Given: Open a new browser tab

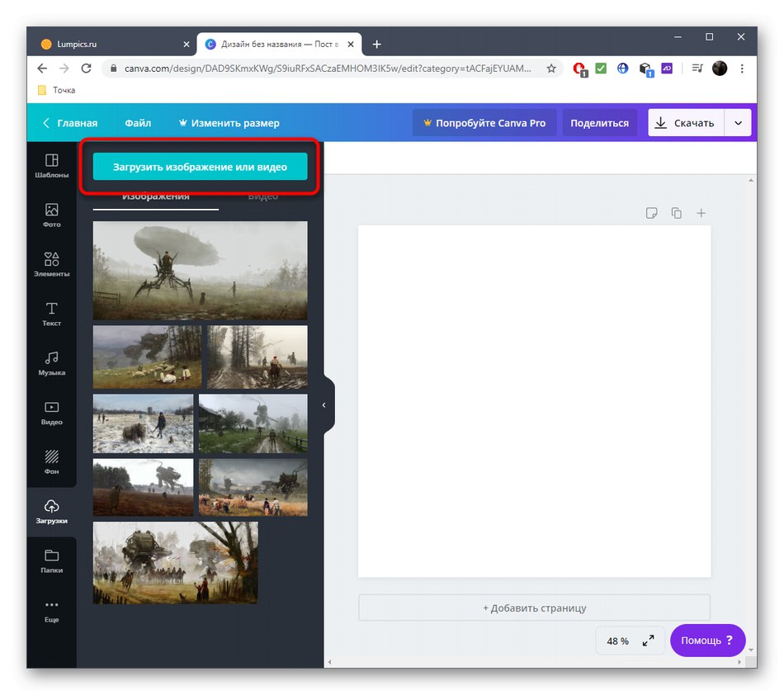Looking at the screenshot, I should point(377,45).
